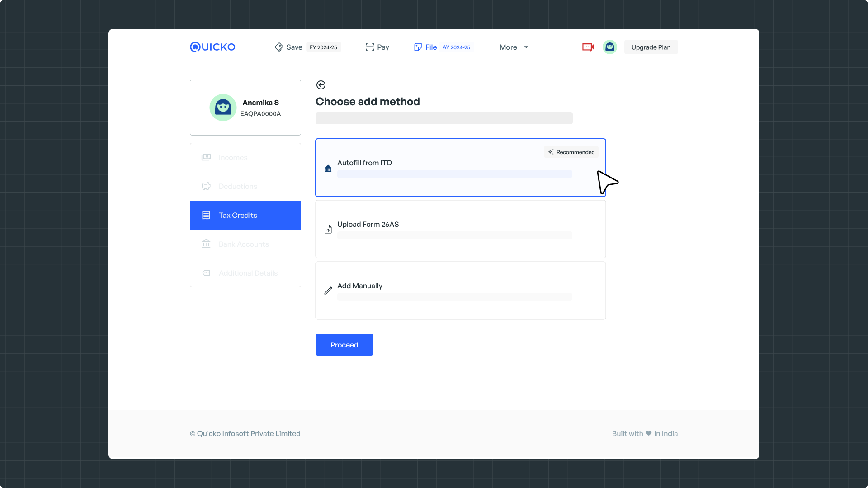Click the ITD government building icon
This screenshot has height=488, width=868.
pos(328,168)
